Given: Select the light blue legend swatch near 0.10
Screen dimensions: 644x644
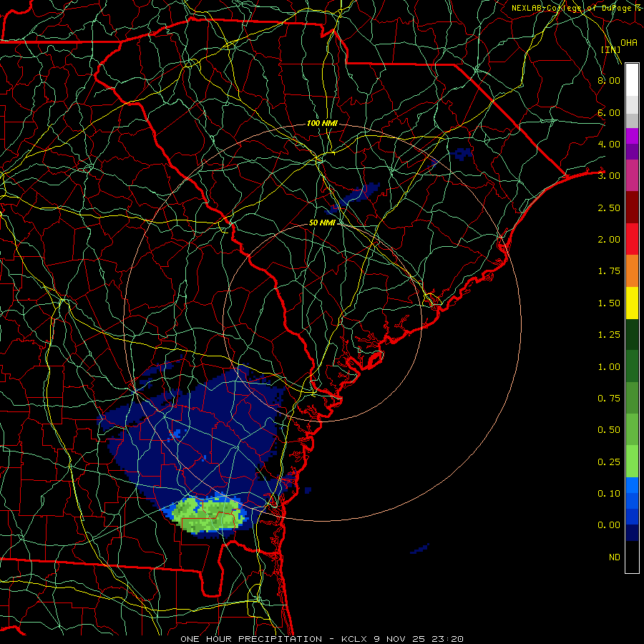Looking at the screenshot, I should pos(632,485).
